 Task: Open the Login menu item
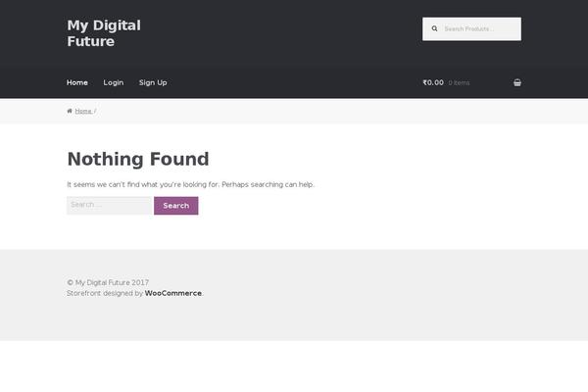click(114, 82)
